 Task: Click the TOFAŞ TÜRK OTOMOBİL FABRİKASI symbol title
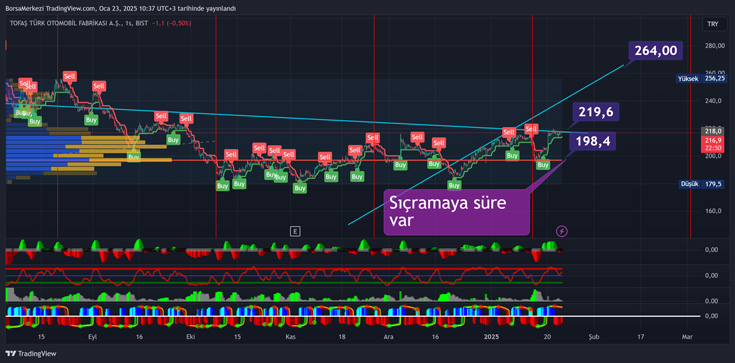[64, 23]
